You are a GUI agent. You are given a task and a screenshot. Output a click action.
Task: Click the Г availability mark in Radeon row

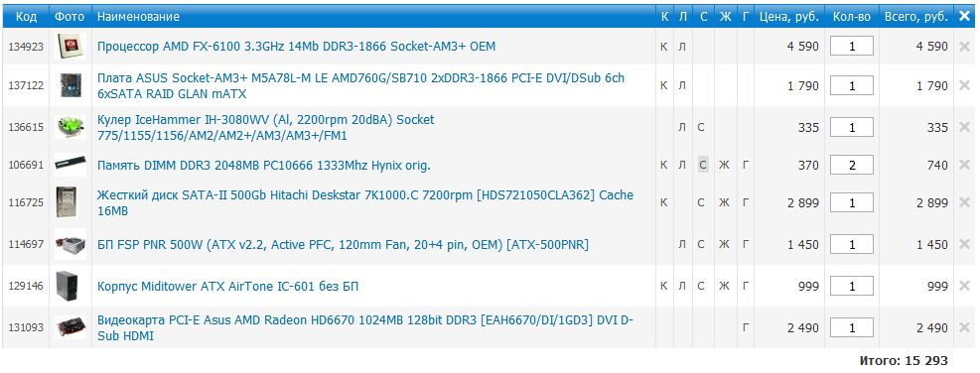click(x=745, y=327)
